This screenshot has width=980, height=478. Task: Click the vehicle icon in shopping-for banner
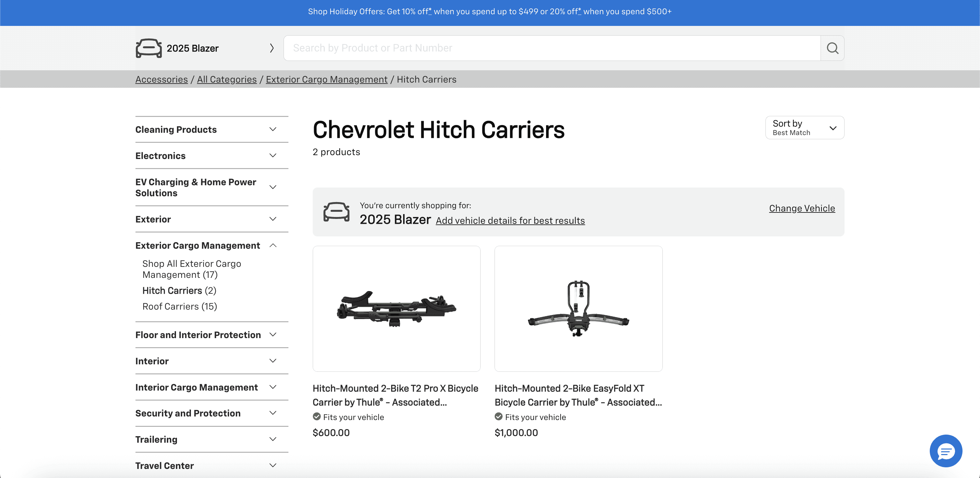[x=336, y=212]
